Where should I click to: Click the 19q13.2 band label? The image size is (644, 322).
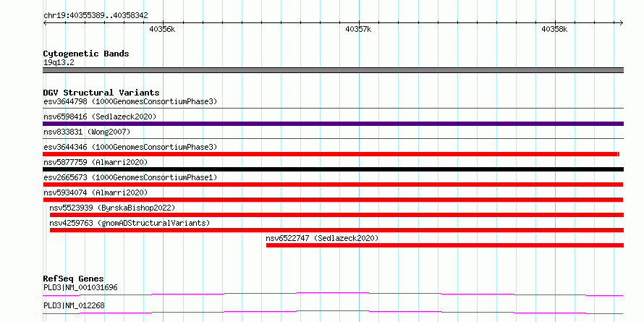pyautogui.click(x=59, y=63)
